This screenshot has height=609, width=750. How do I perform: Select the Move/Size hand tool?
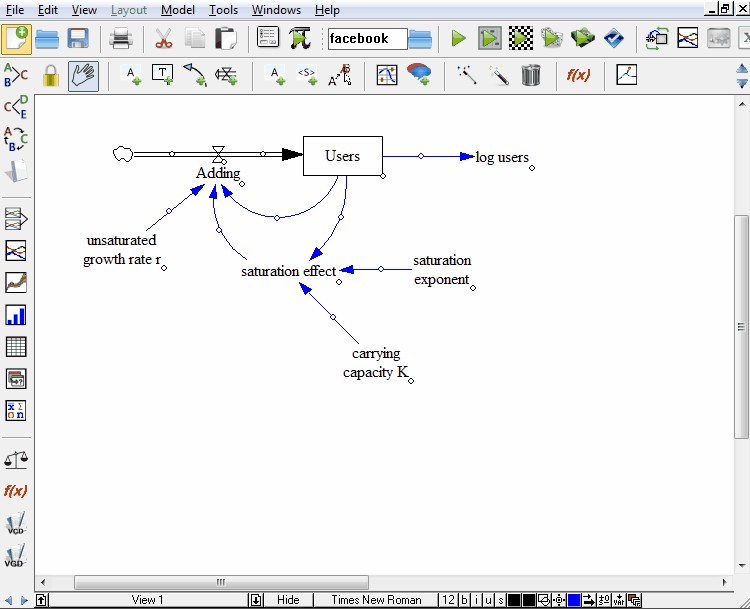point(83,76)
